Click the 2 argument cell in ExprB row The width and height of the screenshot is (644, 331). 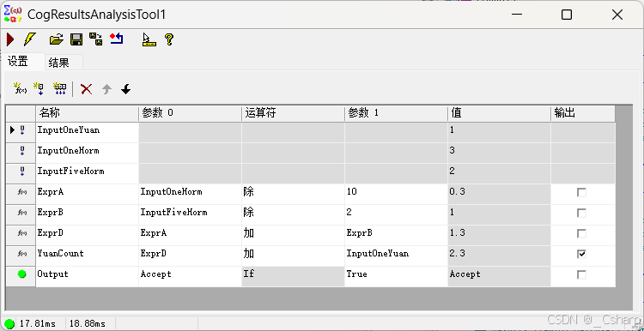pyautogui.click(x=396, y=214)
